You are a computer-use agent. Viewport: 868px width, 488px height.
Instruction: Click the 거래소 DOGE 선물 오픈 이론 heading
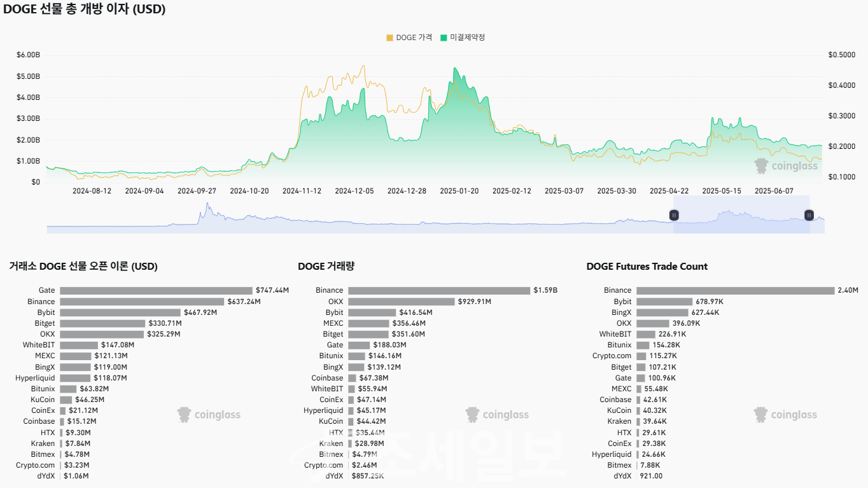83,267
